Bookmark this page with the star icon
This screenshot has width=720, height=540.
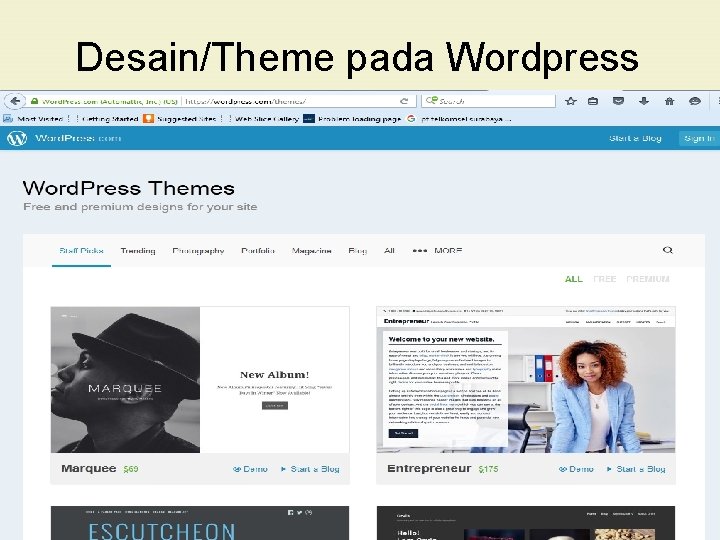click(x=571, y=101)
